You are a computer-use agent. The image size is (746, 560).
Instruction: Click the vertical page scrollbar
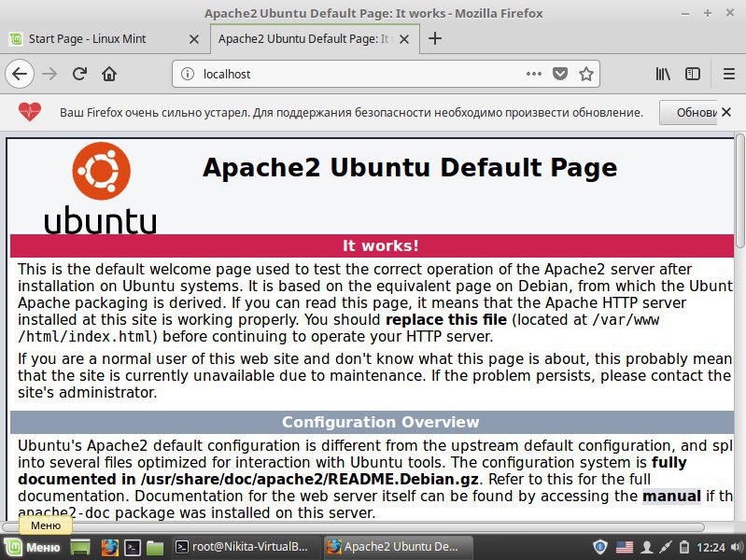pyautogui.click(x=739, y=190)
